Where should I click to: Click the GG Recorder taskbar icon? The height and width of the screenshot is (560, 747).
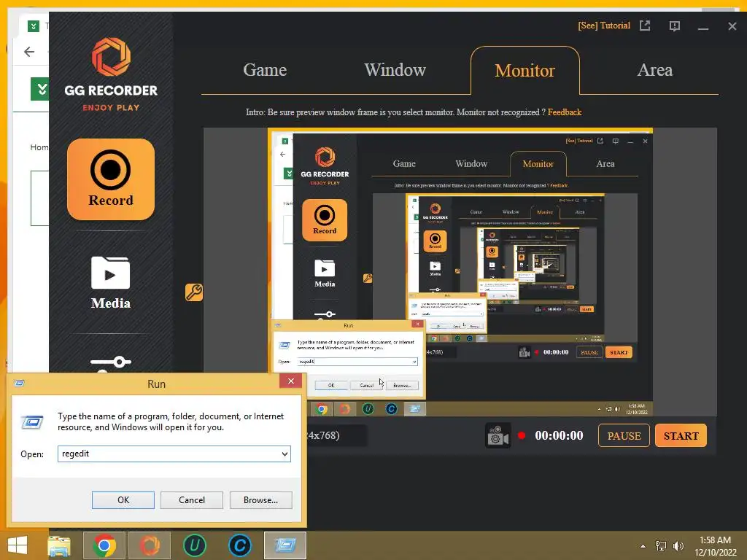(x=150, y=545)
